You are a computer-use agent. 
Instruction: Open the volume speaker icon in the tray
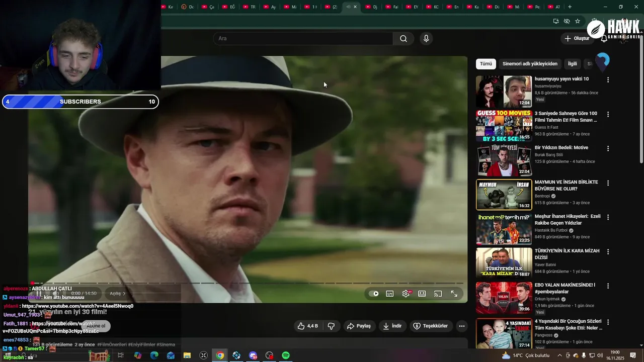pos(600,355)
